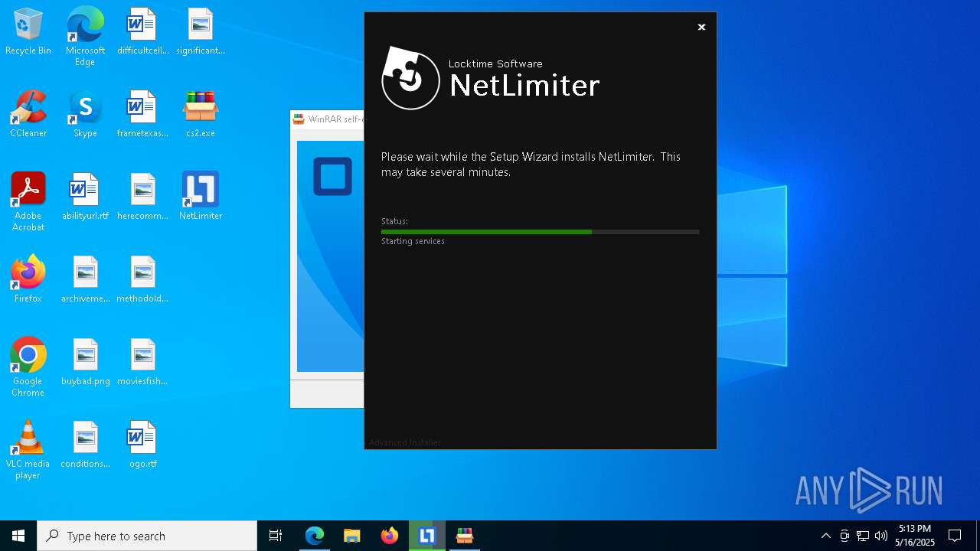Open the NetLimiter desktop shortcut

200,197
